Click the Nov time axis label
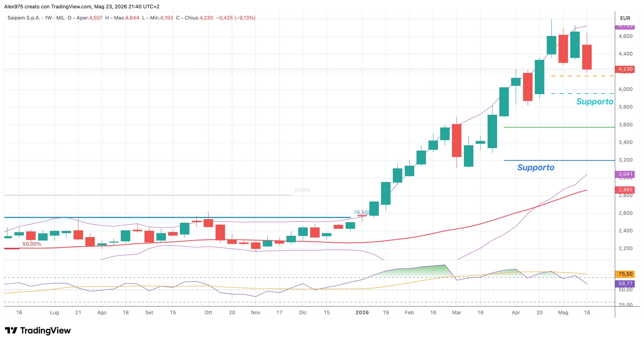Image resolution: width=644 pixels, height=343 pixels. 256,313
